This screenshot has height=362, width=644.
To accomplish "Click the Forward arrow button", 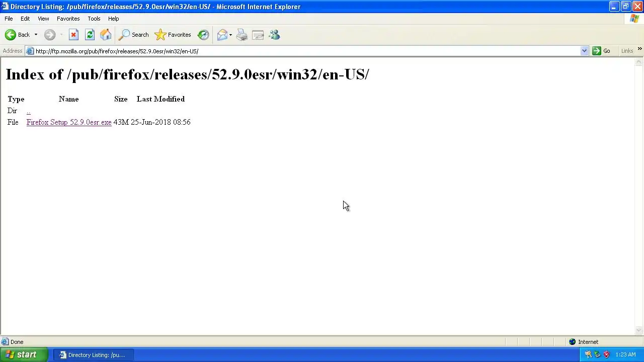I will [50, 35].
